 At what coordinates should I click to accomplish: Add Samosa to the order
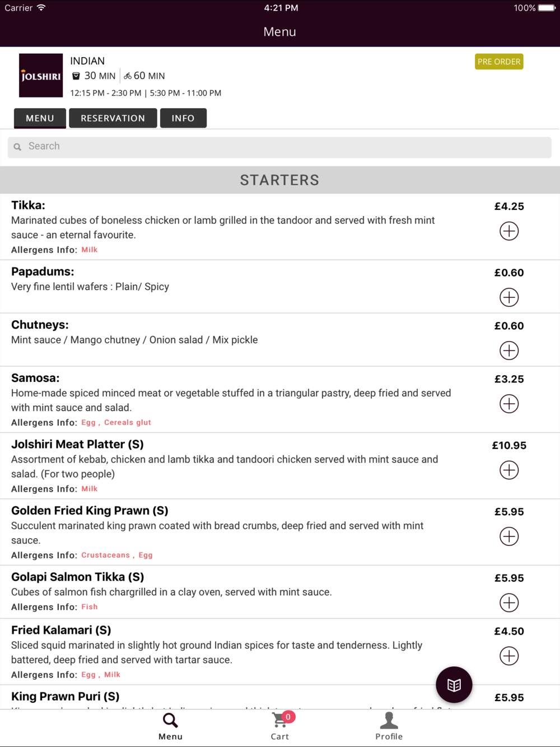pos(509,404)
